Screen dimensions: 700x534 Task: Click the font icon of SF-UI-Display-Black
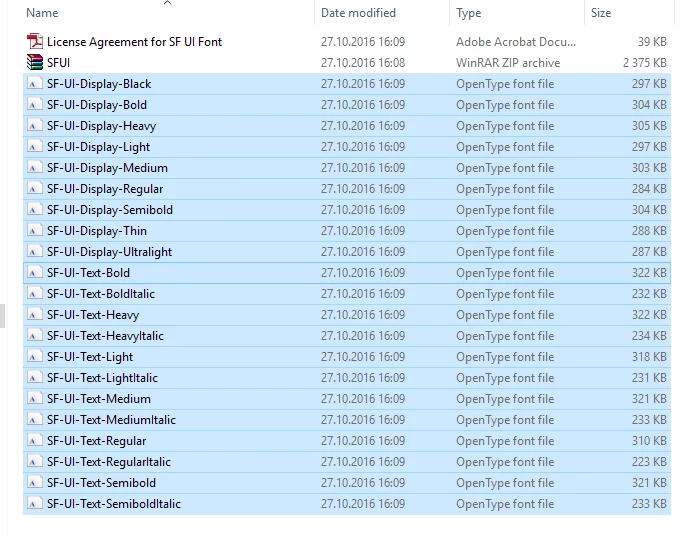tap(35, 83)
